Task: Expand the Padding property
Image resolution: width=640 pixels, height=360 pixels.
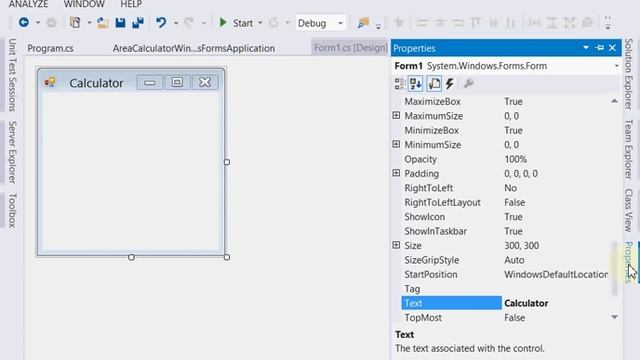Action: [396, 173]
